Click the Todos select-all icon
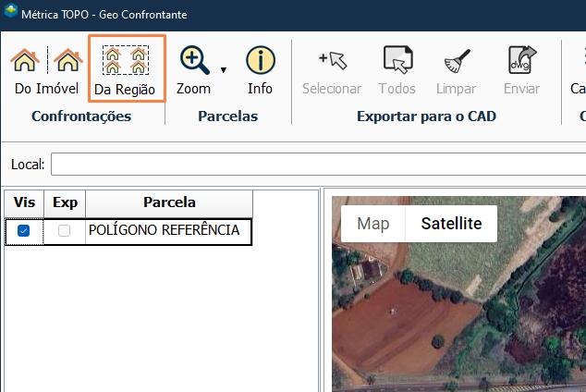This screenshot has height=392, width=586. (398, 60)
